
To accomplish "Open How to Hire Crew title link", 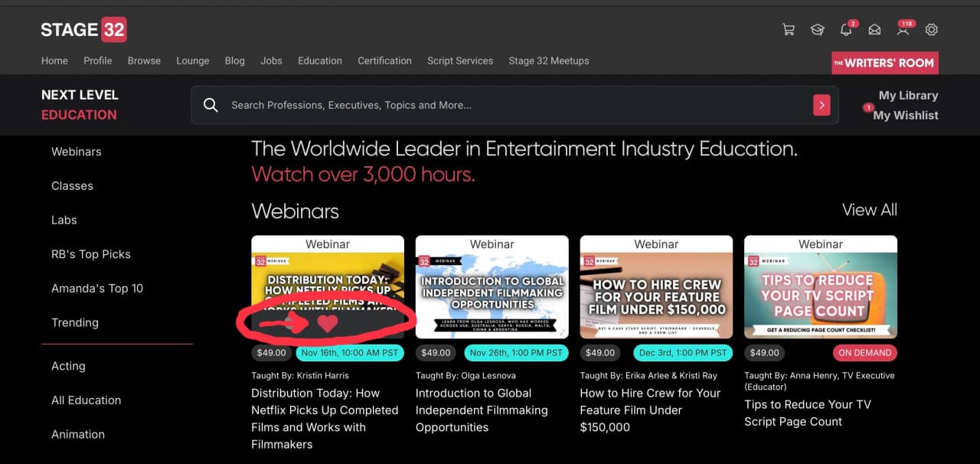I will click(x=651, y=410).
